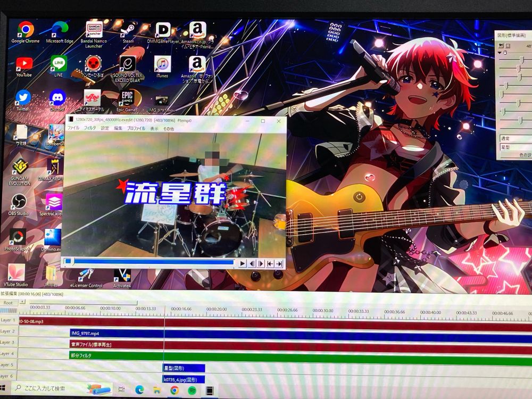This screenshot has width=532, height=399.
Task: Expand black triangle in 図形 settings panel
Action: pos(500,53)
